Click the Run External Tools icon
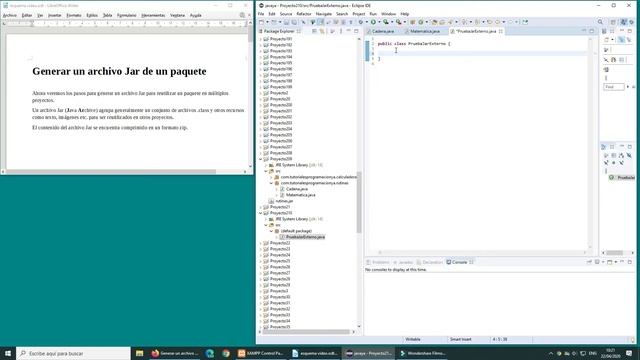 [x=399, y=22]
